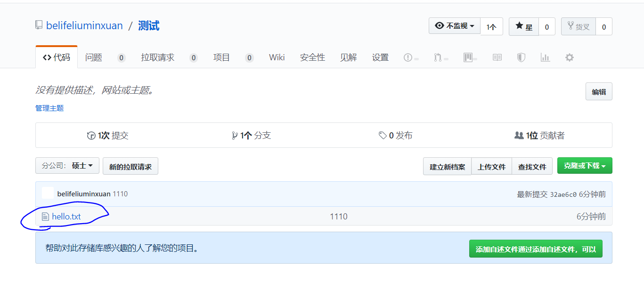Click the 添加自述文件 green button
This screenshot has height=299, width=644.
(x=536, y=249)
